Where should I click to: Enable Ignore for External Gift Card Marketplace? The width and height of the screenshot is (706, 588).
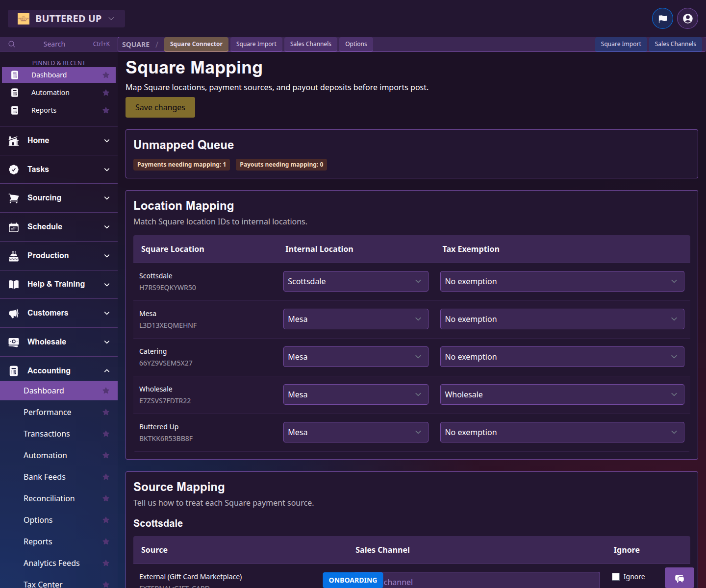616,577
